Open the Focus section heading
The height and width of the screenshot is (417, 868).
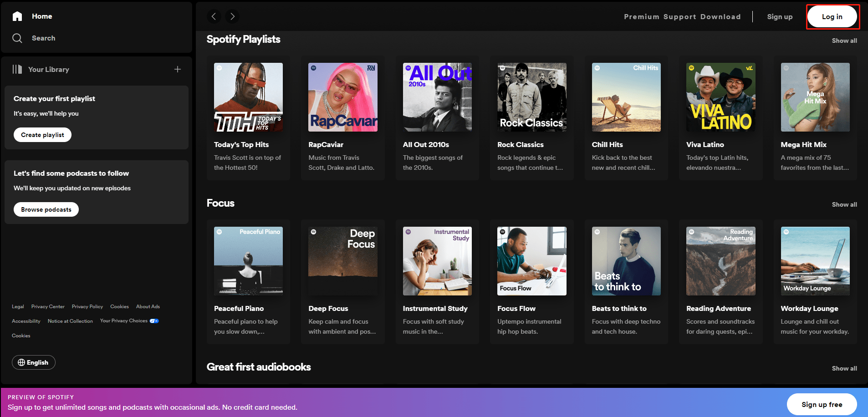click(x=220, y=203)
